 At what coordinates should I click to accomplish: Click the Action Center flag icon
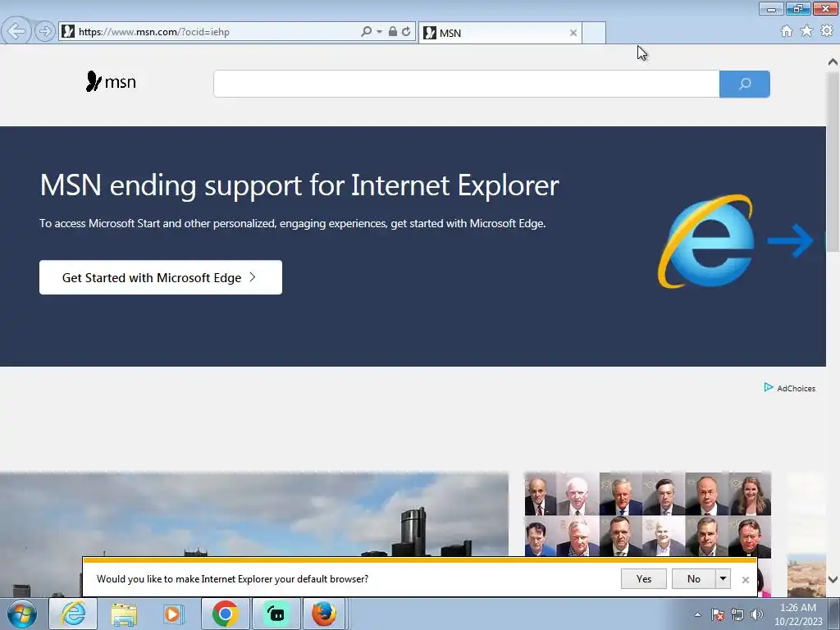click(718, 614)
